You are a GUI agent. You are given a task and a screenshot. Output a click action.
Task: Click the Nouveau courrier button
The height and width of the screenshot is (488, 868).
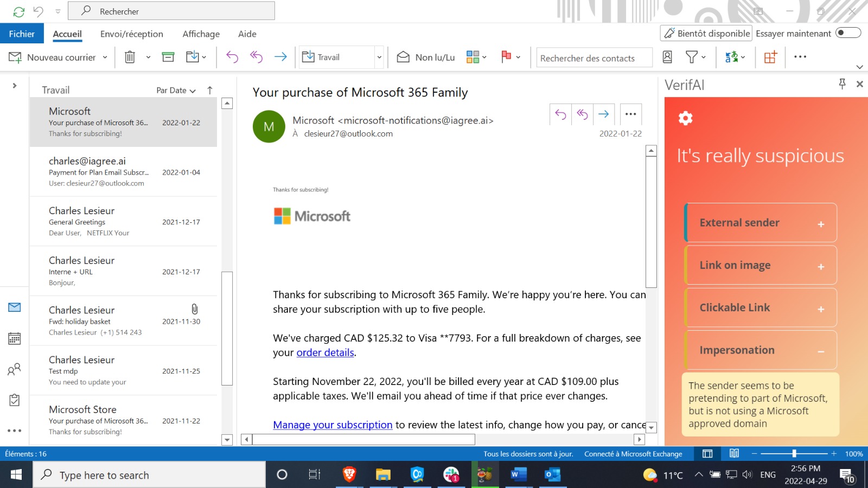pos(52,57)
